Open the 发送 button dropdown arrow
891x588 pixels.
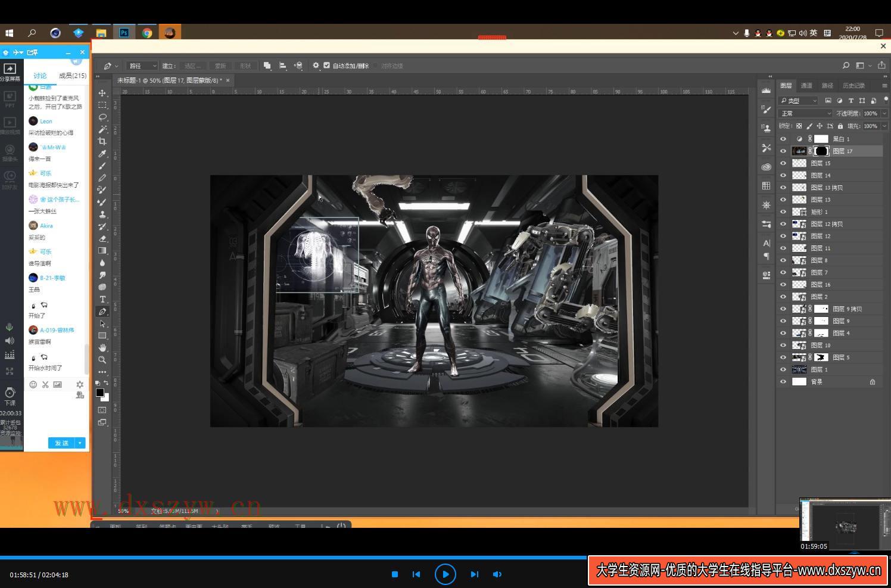coord(80,443)
